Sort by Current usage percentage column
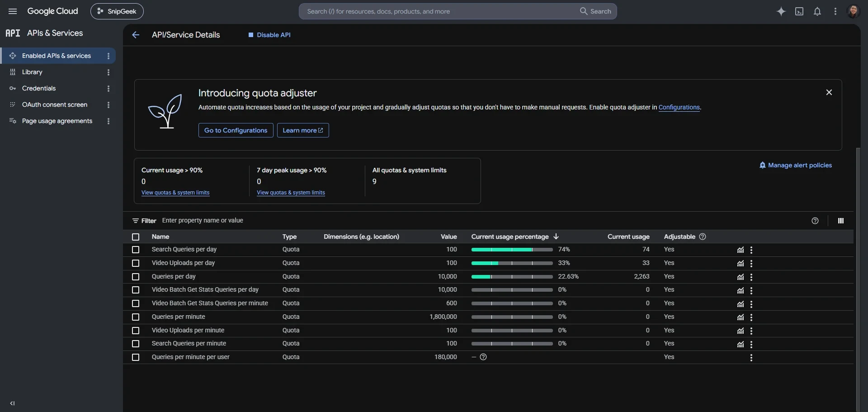 tap(515, 237)
